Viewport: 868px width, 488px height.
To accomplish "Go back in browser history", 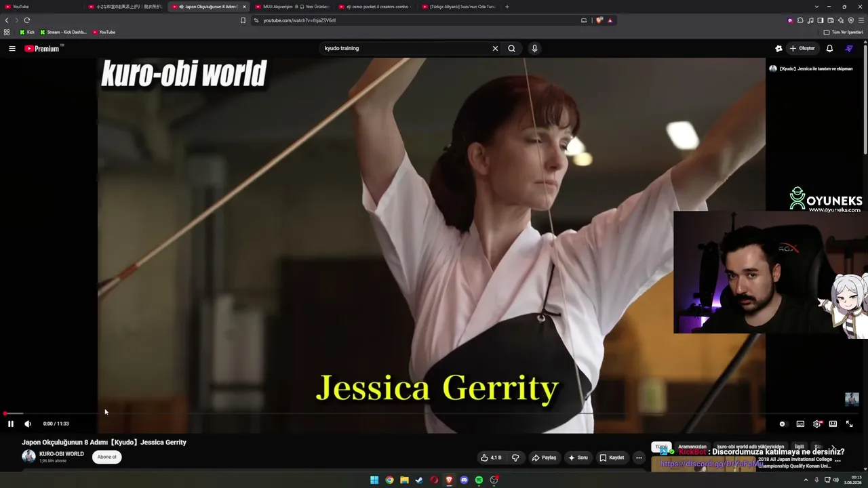I will pyautogui.click(x=7, y=20).
